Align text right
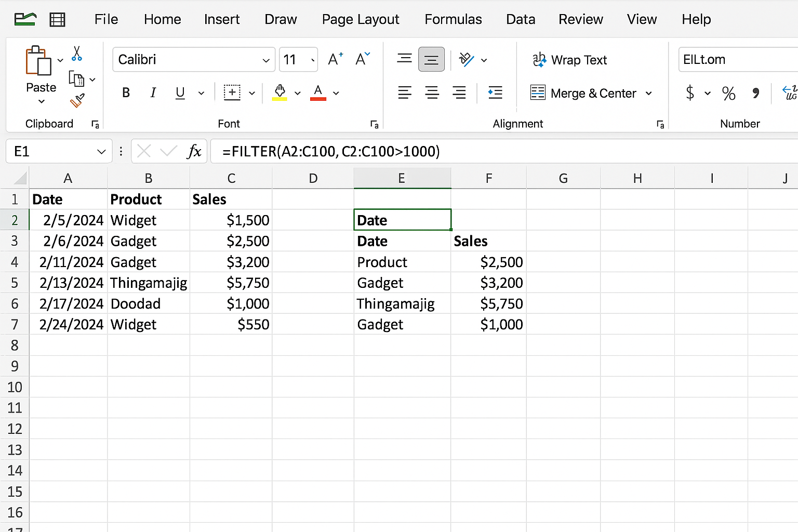This screenshot has width=798, height=532. [459, 93]
